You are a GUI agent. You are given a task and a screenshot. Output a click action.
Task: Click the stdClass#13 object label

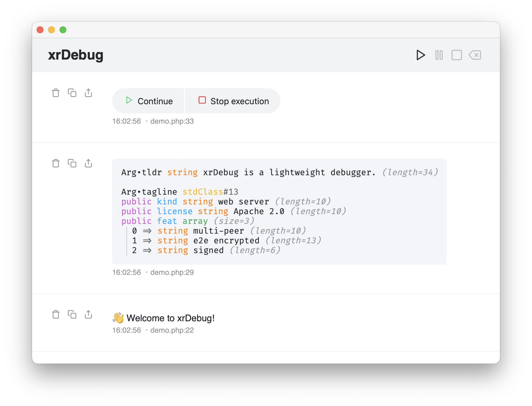pos(210,192)
